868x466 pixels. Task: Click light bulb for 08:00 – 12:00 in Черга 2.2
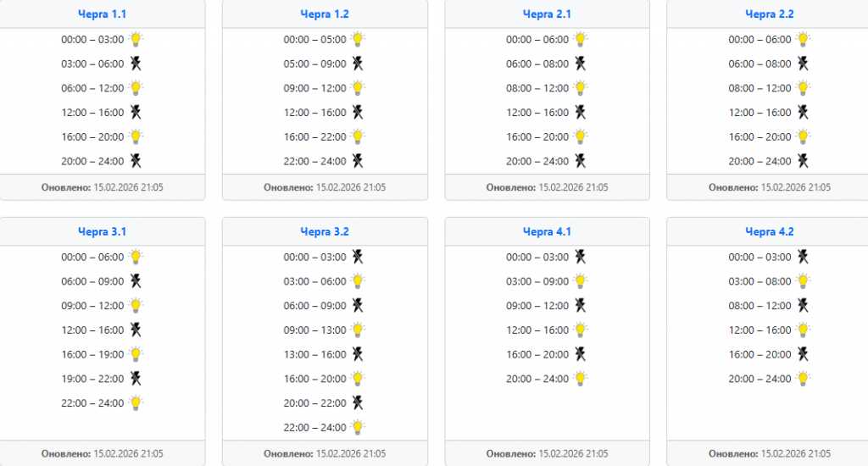click(803, 88)
